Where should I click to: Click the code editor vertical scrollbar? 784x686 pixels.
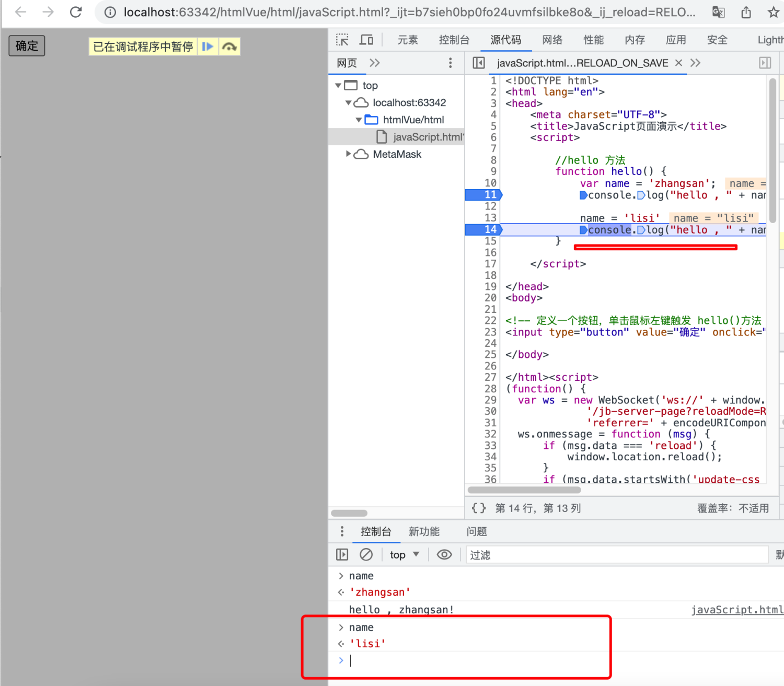(x=773, y=150)
